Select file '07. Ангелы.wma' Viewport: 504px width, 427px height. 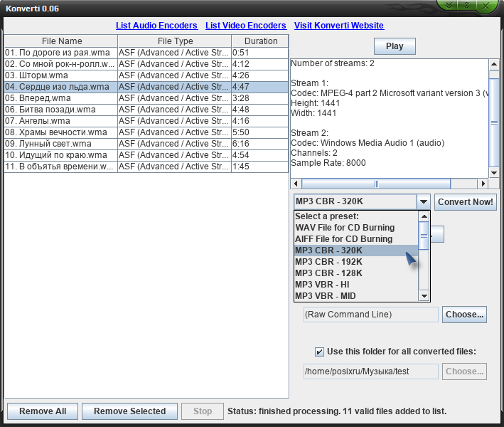[x=61, y=121]
